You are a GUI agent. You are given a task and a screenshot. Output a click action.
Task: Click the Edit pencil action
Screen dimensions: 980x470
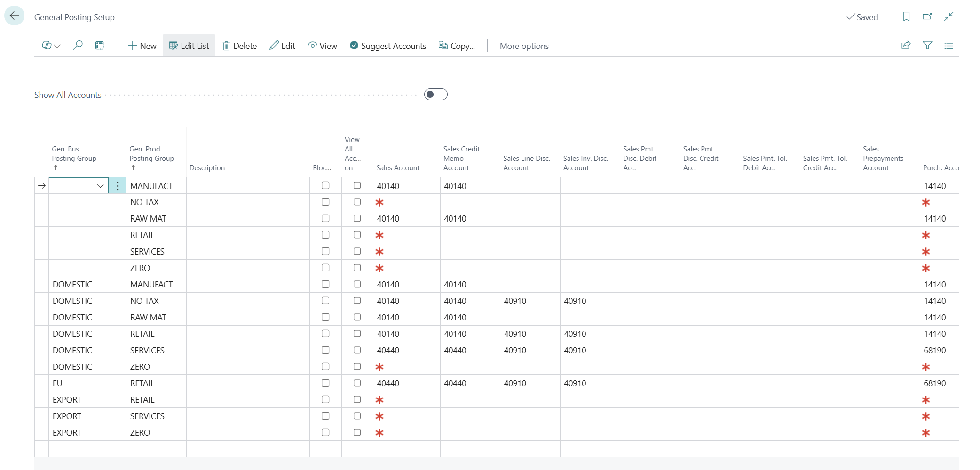tap(282, 46)
